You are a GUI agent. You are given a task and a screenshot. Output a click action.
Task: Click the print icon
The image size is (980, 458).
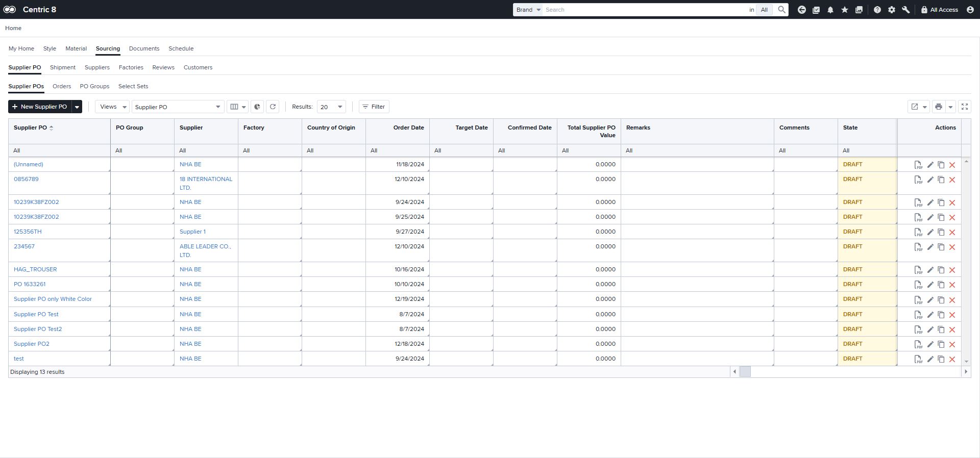click(x=938, y=107)
